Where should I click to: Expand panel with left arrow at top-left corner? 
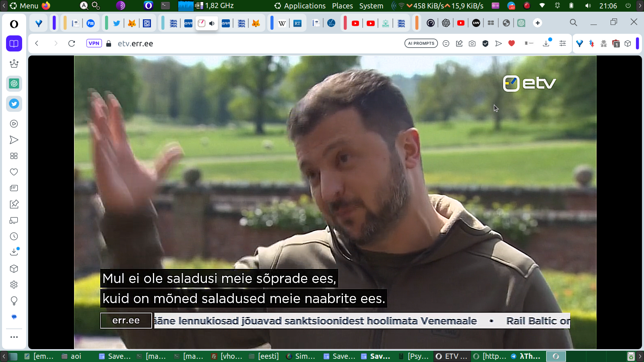(4, 6)
